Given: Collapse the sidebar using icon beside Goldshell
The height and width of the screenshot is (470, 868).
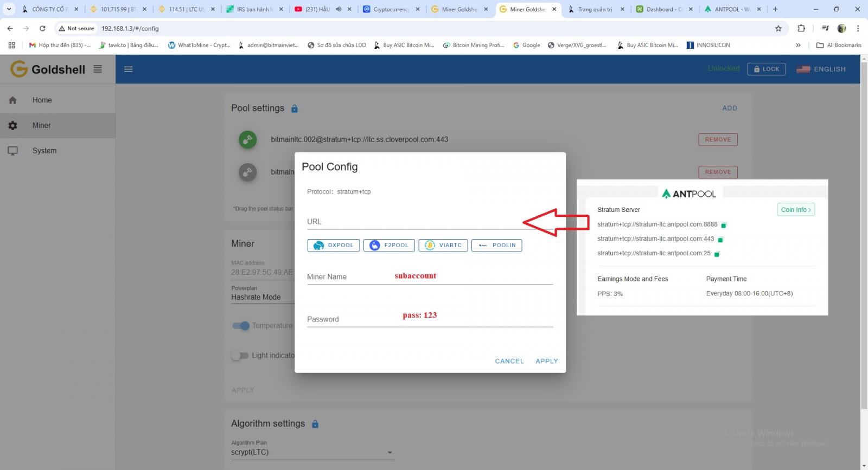Looking at the screenshot, I should (x=98, y=69).
